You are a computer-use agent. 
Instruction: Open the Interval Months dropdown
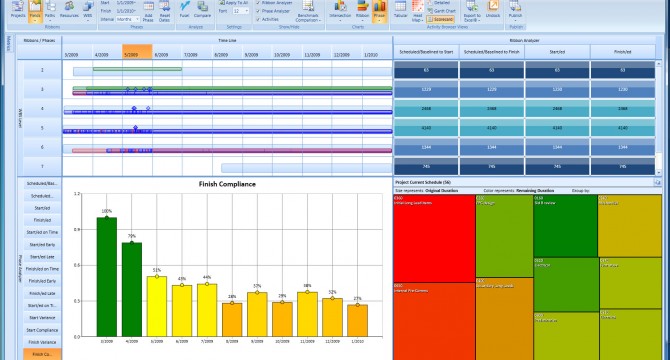[x=128, y=19]
